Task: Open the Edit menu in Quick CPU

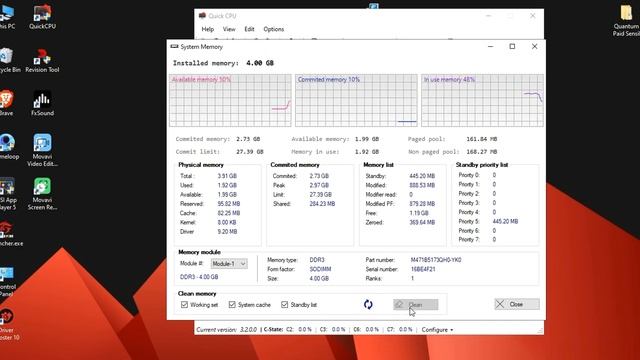Action: [x=249, y=29]
